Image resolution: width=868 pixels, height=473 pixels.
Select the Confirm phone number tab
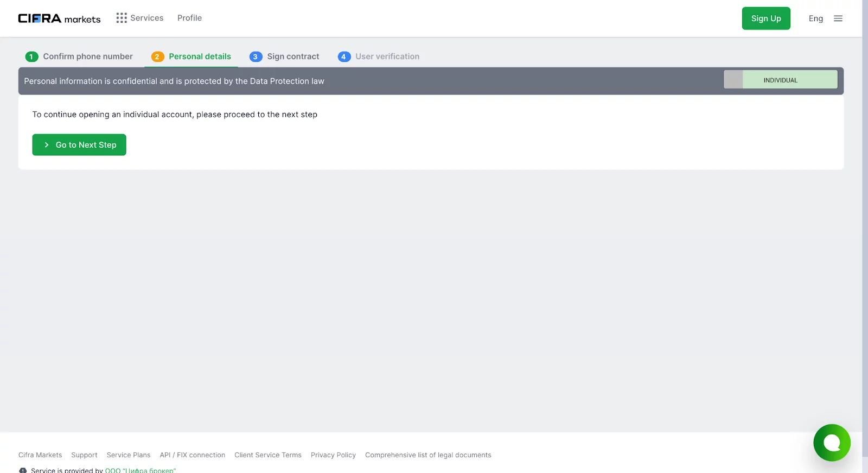88,56
